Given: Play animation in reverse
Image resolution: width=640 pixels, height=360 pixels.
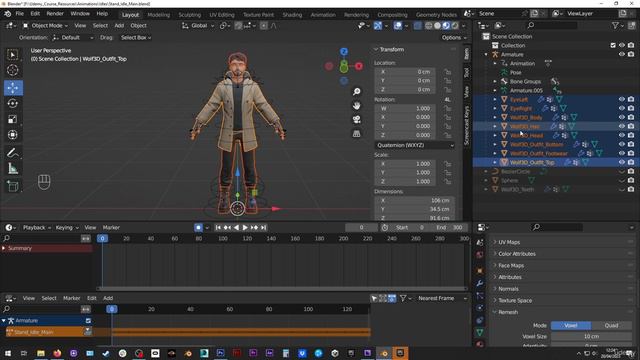Looking at the screenshot, I should pos(236,227).
